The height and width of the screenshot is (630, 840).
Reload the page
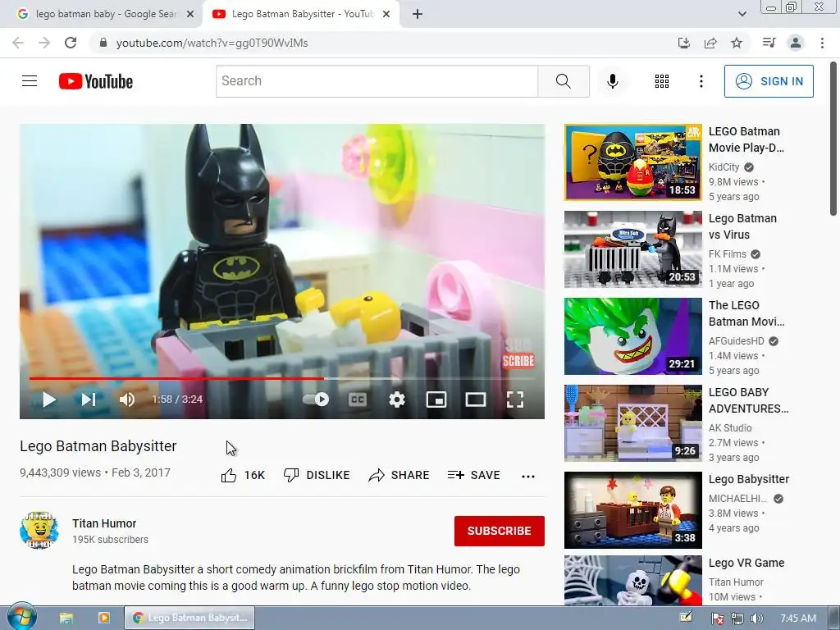pyautogui.click(x=71, y=43)
